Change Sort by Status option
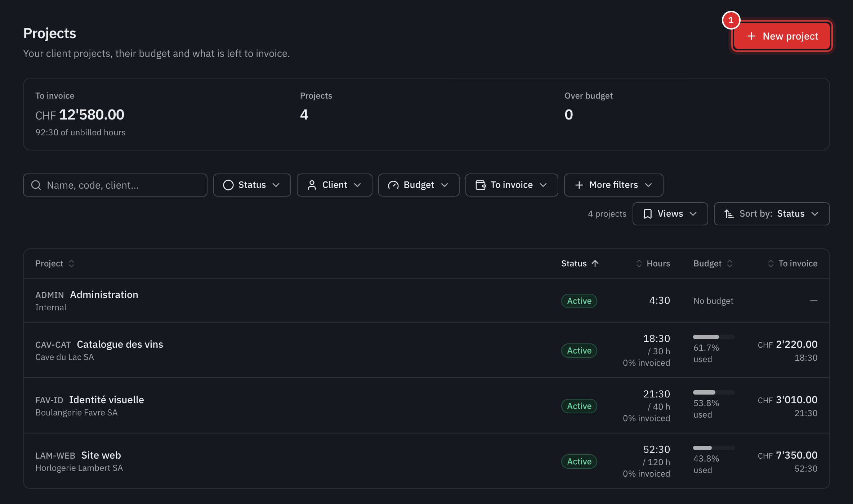The height and width of the screenshot is (504, 853). 772,214
